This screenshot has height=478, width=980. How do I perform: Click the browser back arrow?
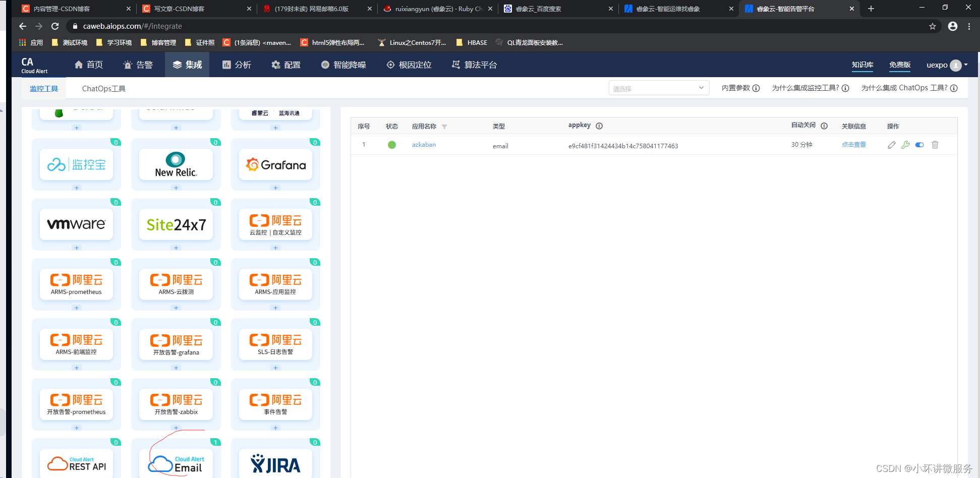[x=22, y=26]
